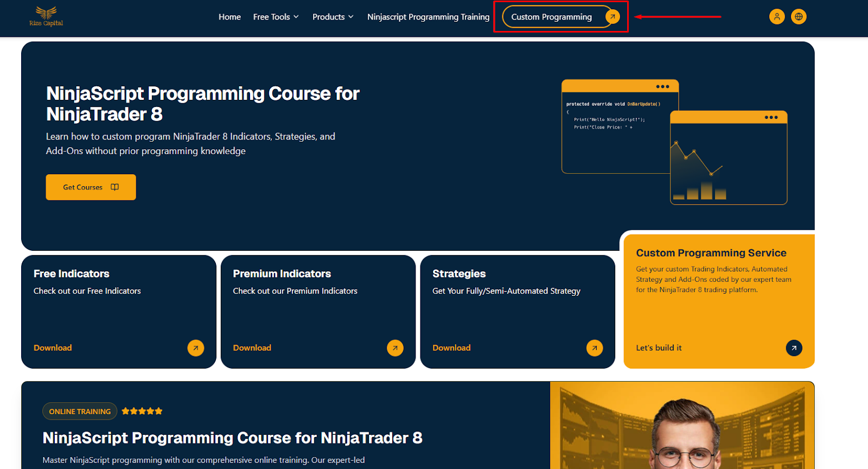Screen dimensions: 868x469
Task: Click 'Check out our Premium Indicators' text
Action: click(x=295, y=291)
